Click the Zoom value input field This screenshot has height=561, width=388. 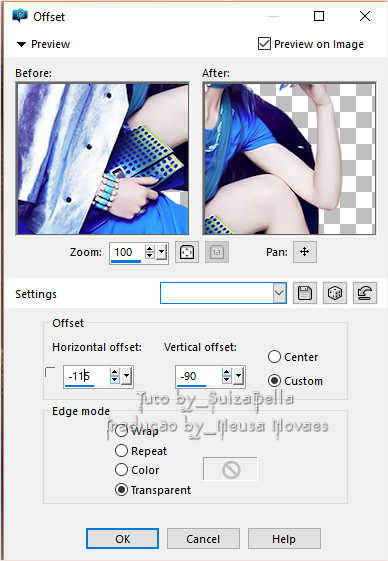click(127, 253)
